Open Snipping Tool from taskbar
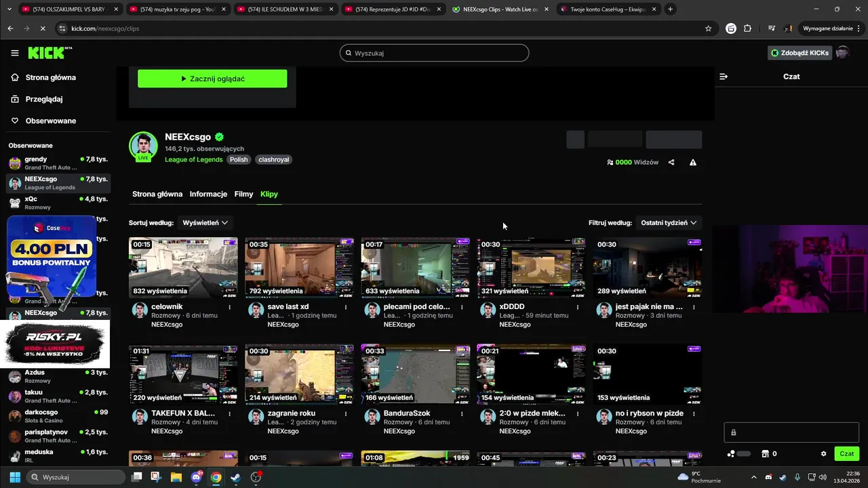The height and width of the screenshot is (488, 868). pos(157,477)
